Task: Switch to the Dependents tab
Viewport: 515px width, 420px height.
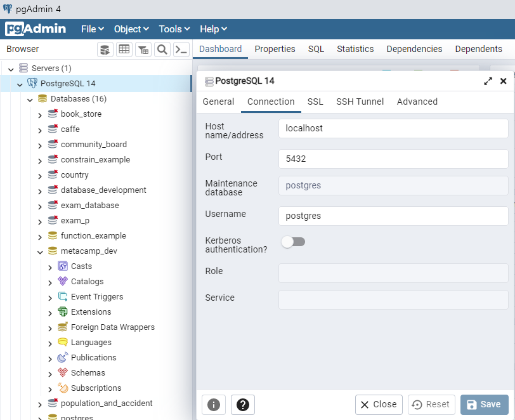Action: (479, 49)
